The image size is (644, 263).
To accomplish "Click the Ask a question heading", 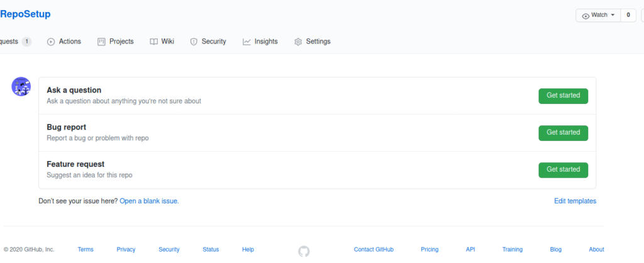I will coord(74,90).
